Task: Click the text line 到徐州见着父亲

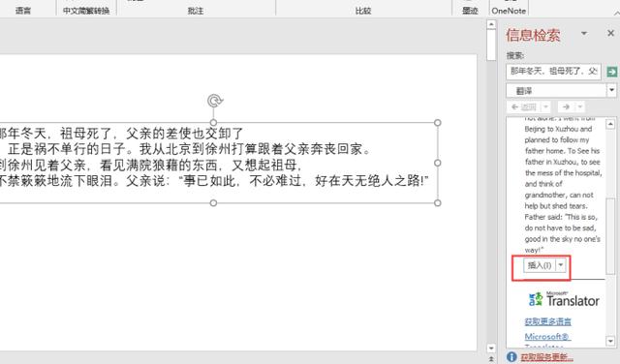Action: point(151,165)
